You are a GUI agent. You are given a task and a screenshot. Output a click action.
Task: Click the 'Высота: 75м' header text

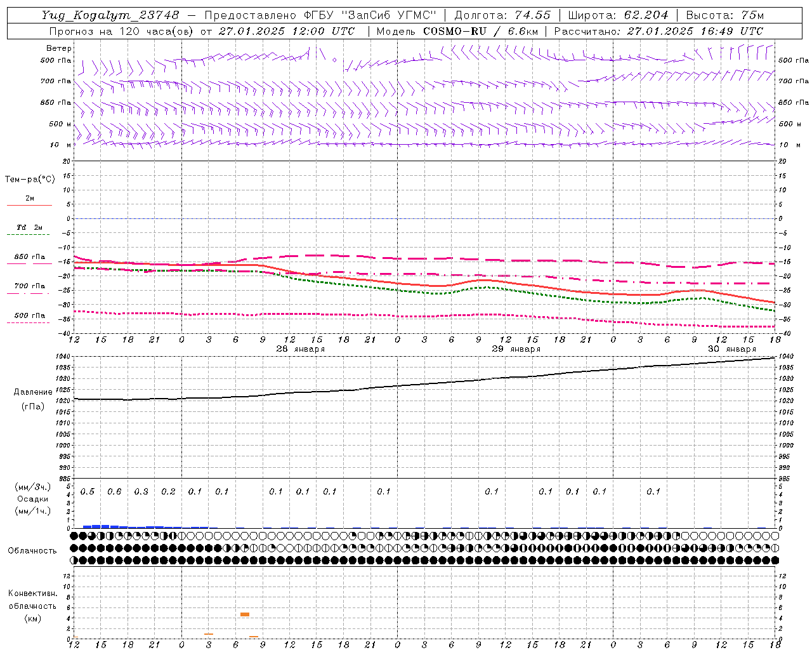point(725,15)
